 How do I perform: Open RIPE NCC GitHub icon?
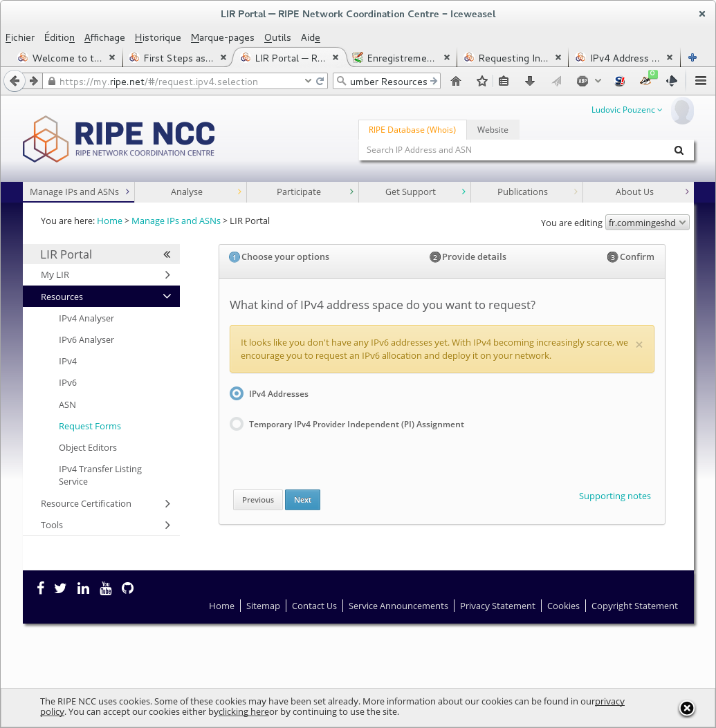[128, 588]
